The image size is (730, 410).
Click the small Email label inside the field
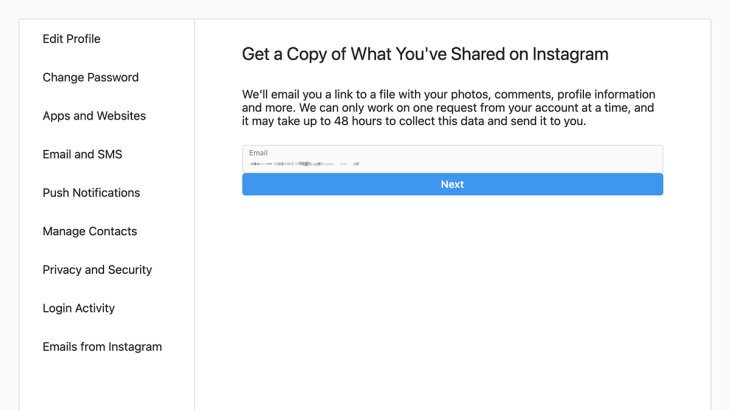pos(258,153)
